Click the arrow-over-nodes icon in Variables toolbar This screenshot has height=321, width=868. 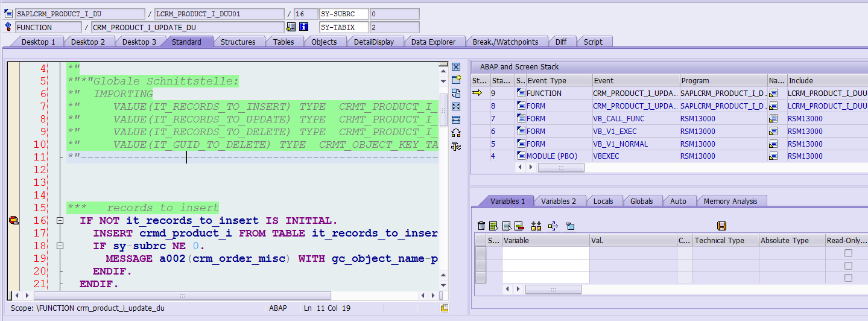(x=553, y=226)
